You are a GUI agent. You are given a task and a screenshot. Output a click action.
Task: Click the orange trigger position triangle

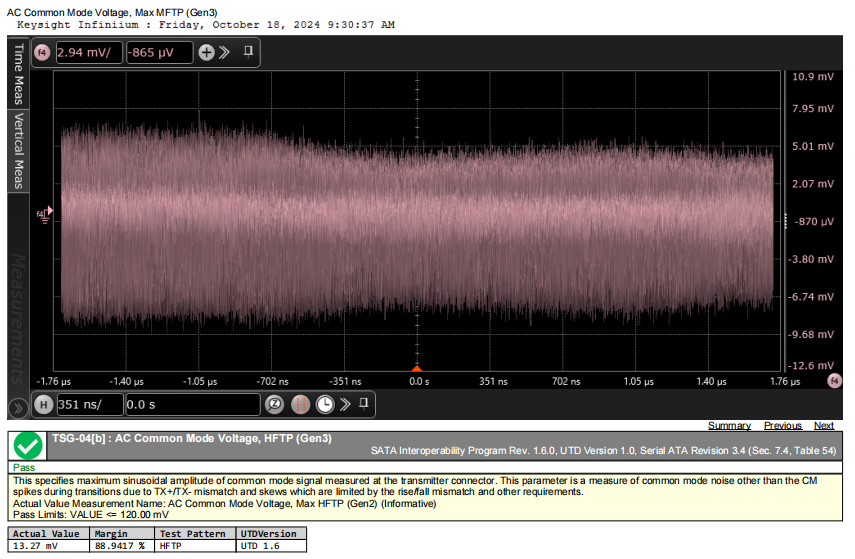pyautogui.click(x=417, y=369)
